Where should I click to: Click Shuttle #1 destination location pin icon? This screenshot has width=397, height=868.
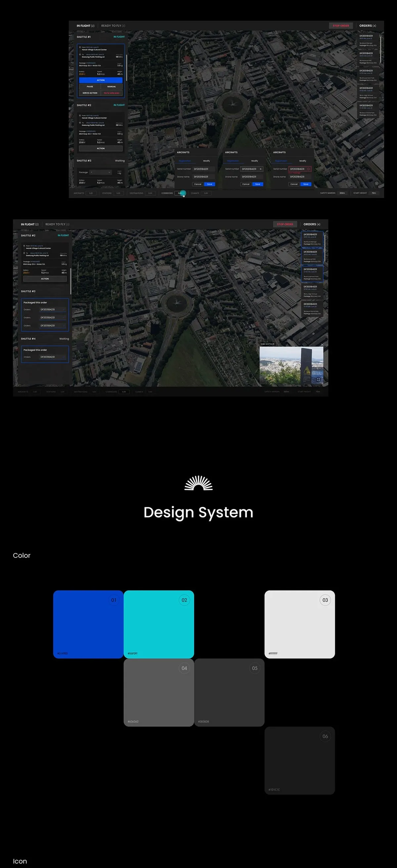coord(80,55)
